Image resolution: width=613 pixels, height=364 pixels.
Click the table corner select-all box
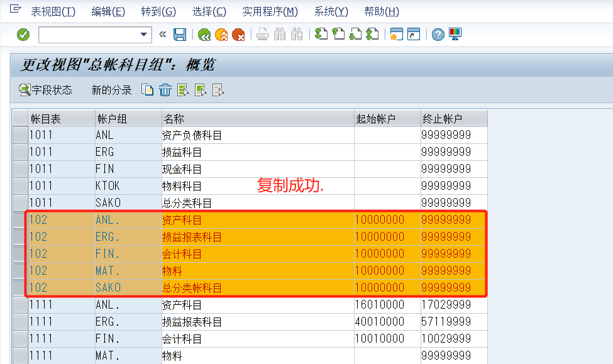coord(20,118)
